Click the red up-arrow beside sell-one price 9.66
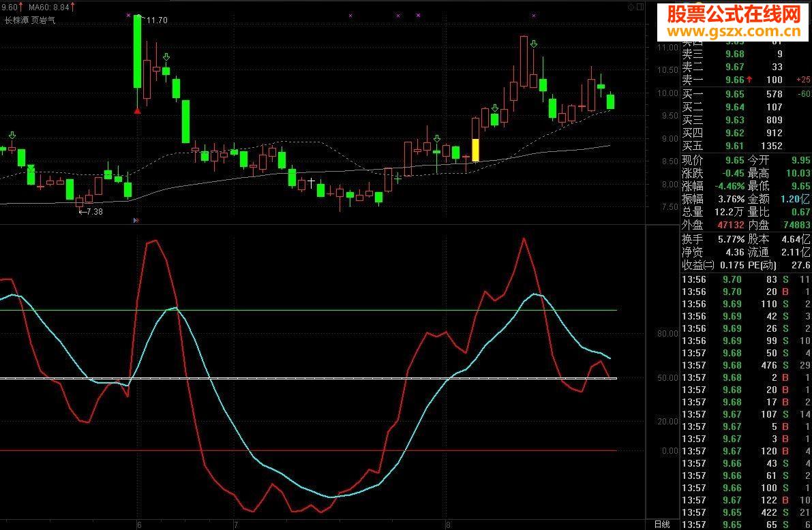This screenshot has width=812, height=530. (749, 80)
